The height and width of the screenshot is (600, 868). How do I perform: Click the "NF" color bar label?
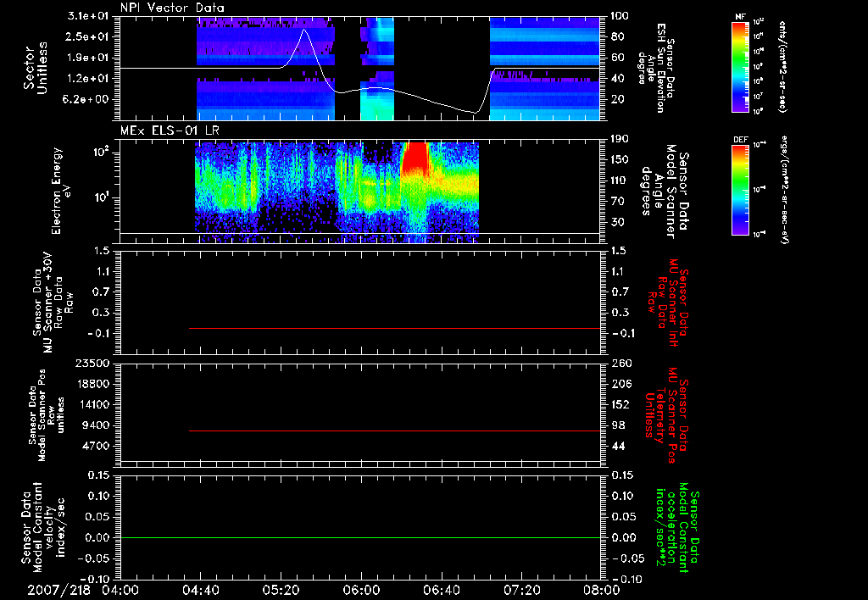[740, 17]
